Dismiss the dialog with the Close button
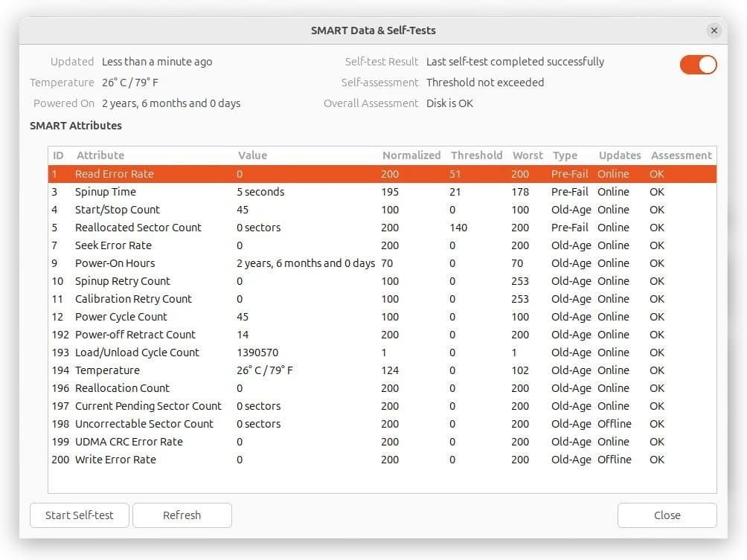Viewport: 747px width, 560px height. tap(666, 515)
